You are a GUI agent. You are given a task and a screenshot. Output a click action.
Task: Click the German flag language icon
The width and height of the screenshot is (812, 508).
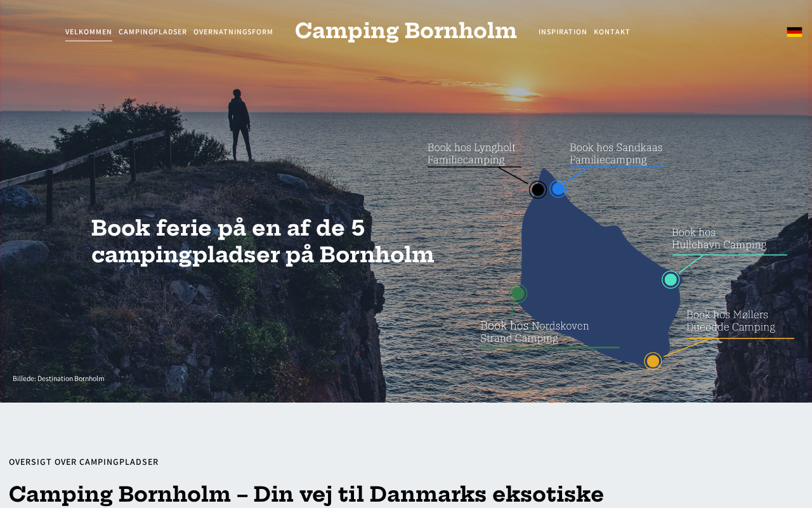tap(794, 32)
